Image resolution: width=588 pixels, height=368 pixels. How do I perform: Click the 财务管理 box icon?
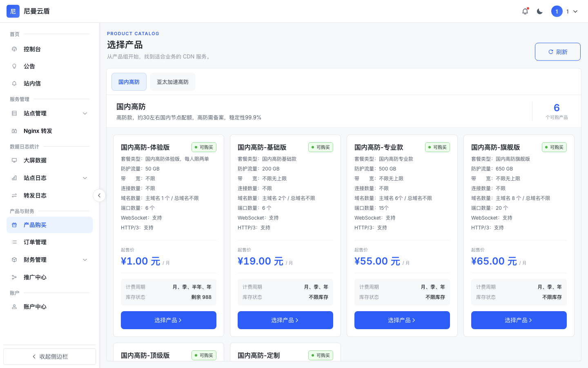14,260
